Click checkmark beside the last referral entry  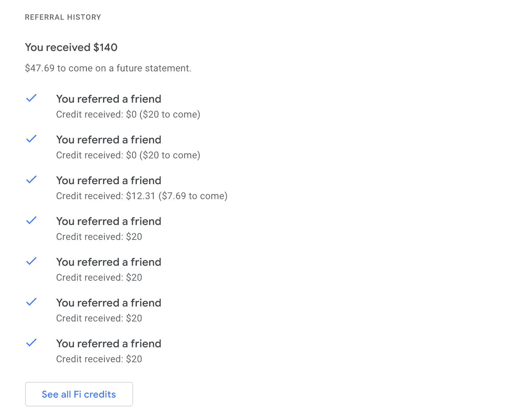tap(31, 343)
